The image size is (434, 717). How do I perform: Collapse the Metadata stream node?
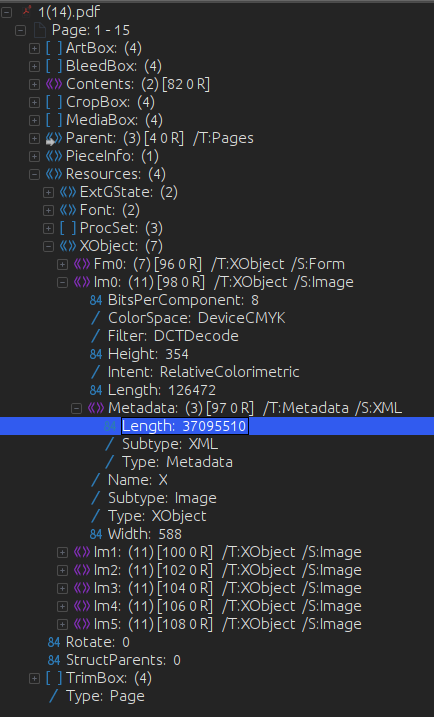[x=76, y=408]
